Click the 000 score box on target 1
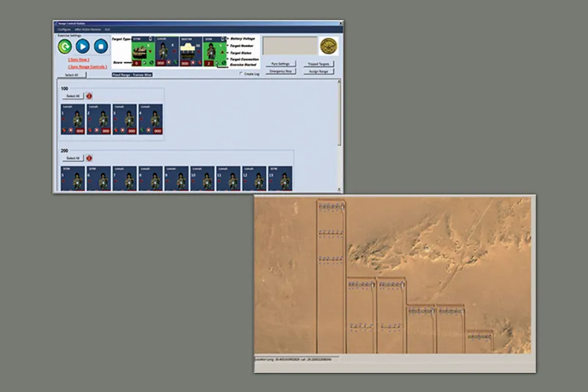 tap(80, 131)
